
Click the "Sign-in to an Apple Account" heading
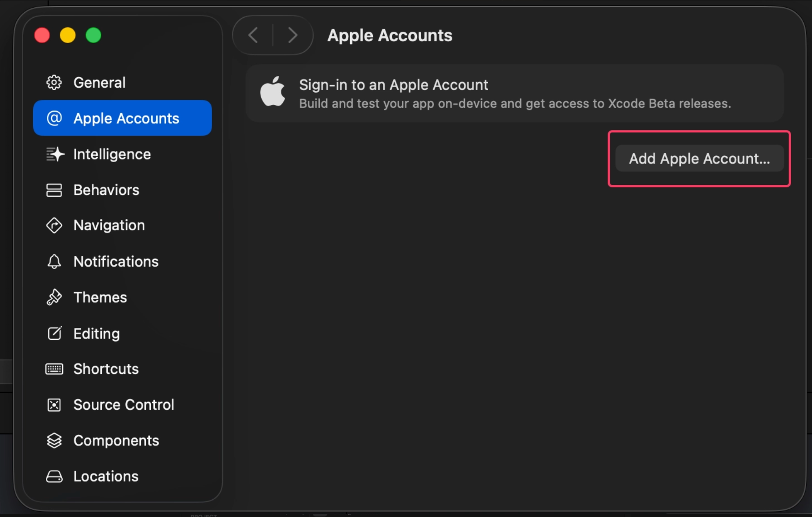pyautogui.click(x=393, y=85)
